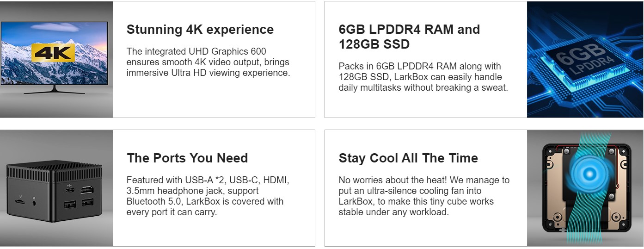Image resolution: width=644 pixels, height=249 pixels.
Task: Click the ultra-silence cooling fan description
Action: click(x=424, y=196)
